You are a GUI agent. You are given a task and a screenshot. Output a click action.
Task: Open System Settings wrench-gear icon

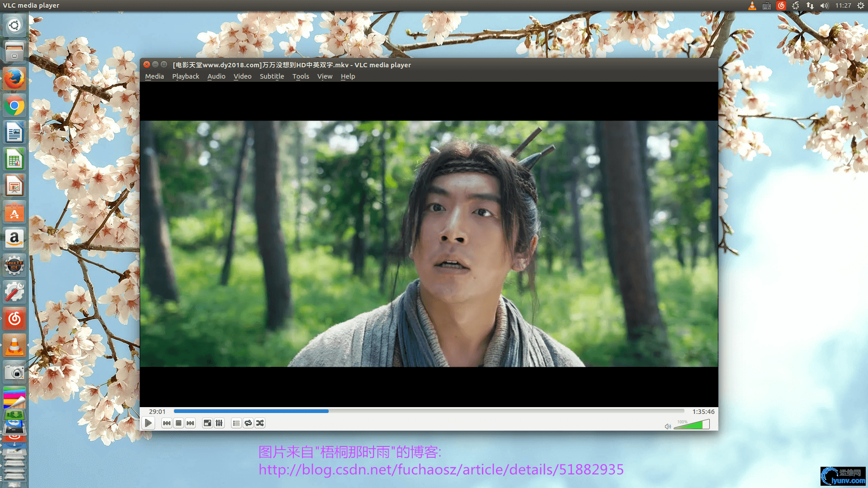[x=14, y=292]
